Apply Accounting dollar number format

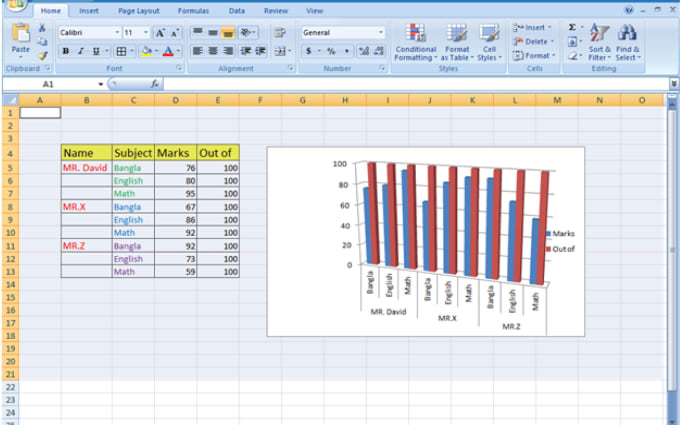[308, 51]
